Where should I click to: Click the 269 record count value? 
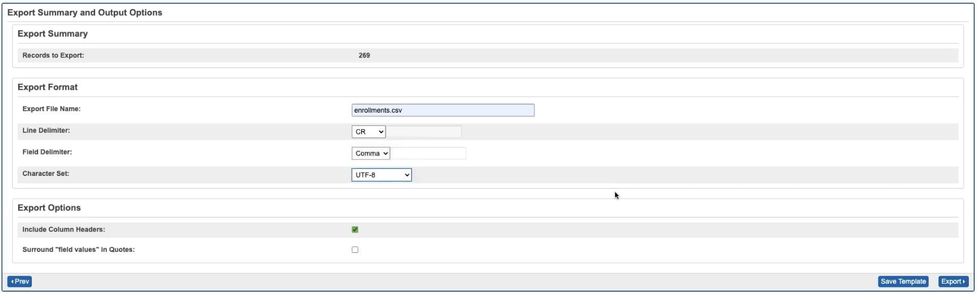click(364, 55)
